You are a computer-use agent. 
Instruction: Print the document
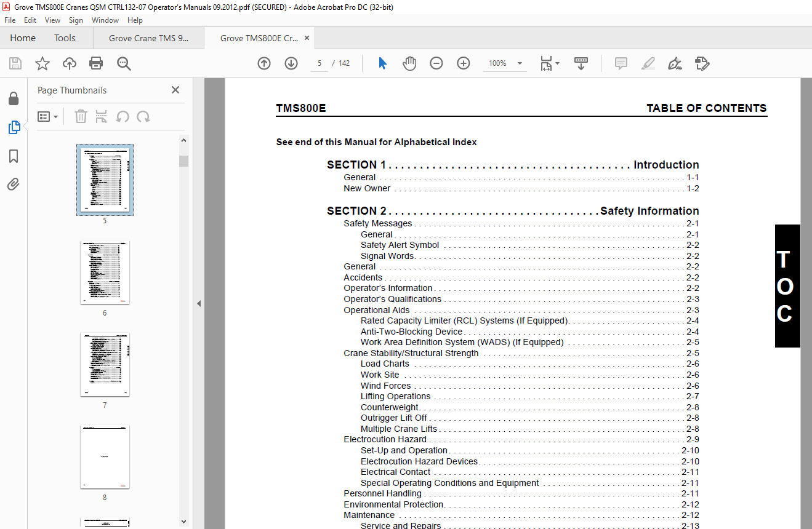point(96,63)
